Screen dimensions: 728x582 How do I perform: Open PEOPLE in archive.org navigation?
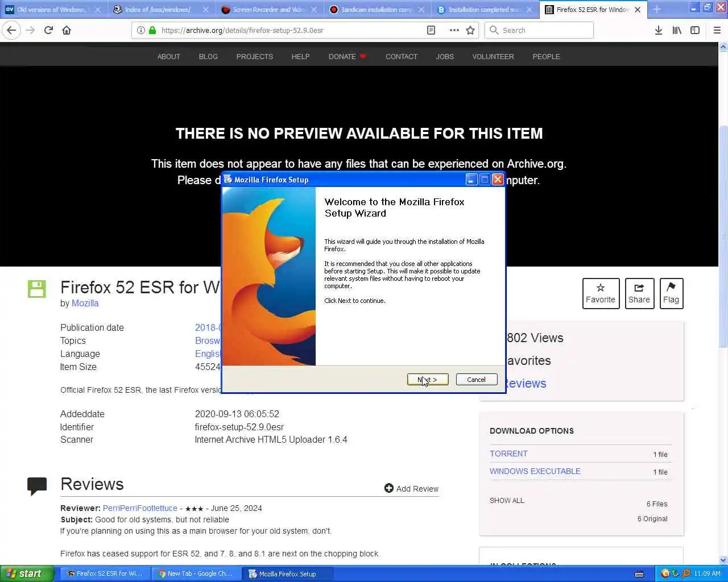coord(547,56)
